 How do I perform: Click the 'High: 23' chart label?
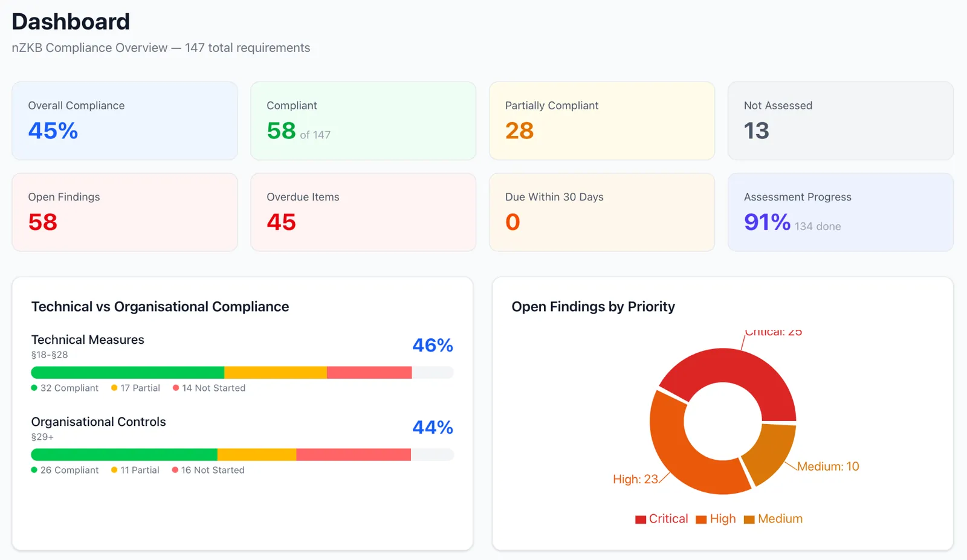[635, 479]
